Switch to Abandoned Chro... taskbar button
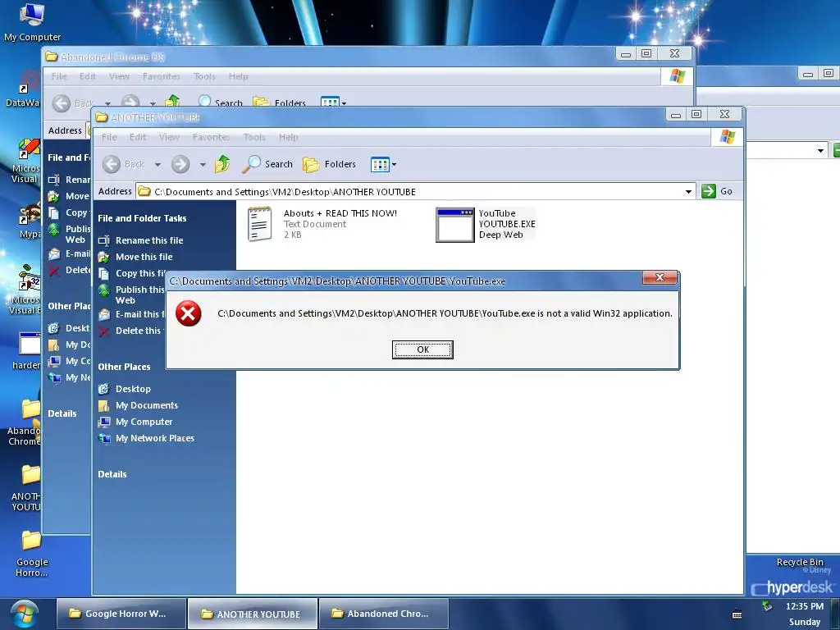Screen dimensions: 840x630 [384, 614]
